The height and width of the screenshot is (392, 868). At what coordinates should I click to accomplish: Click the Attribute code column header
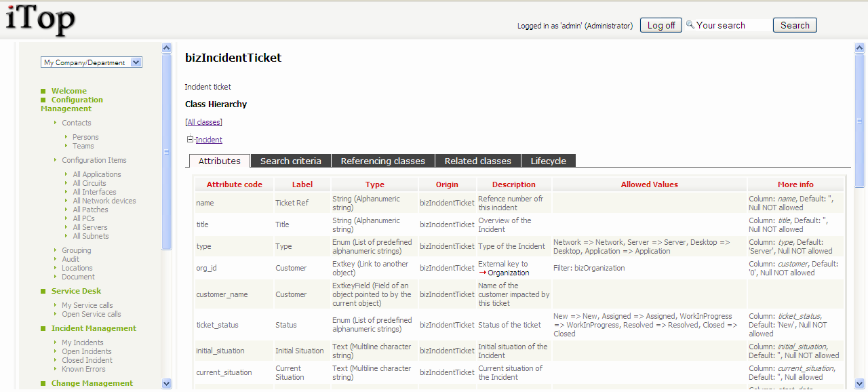235,184
